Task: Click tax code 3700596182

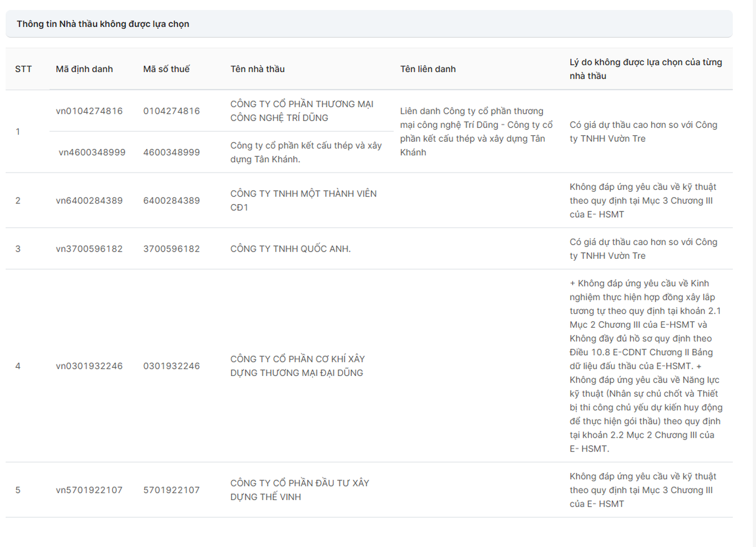Action: pos(172,249)
